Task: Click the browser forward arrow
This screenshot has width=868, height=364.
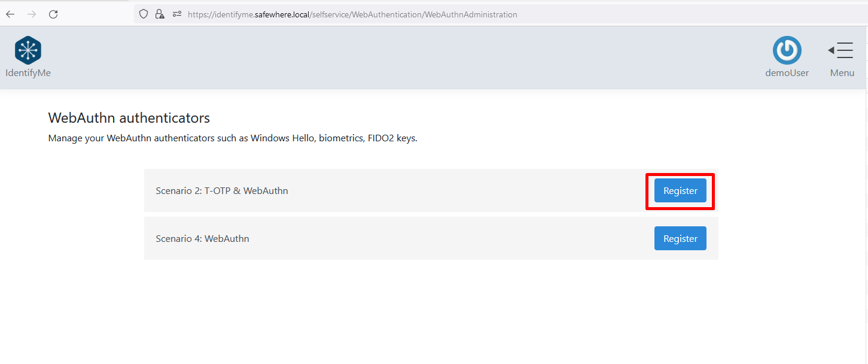Action: [x=32, y=14]
